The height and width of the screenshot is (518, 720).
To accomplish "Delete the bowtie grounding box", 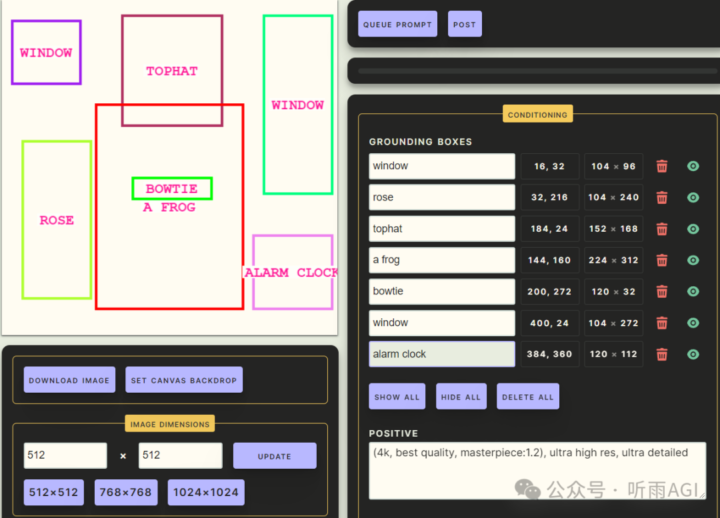I will [662, 292].
